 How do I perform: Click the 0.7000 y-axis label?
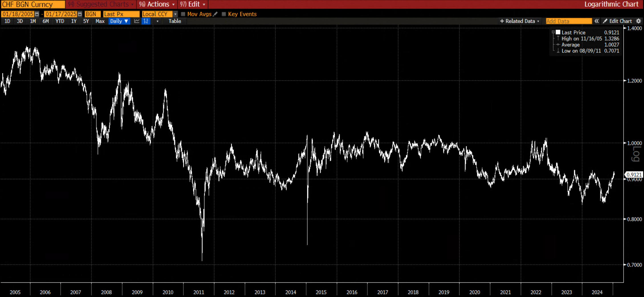pos(634,265)
